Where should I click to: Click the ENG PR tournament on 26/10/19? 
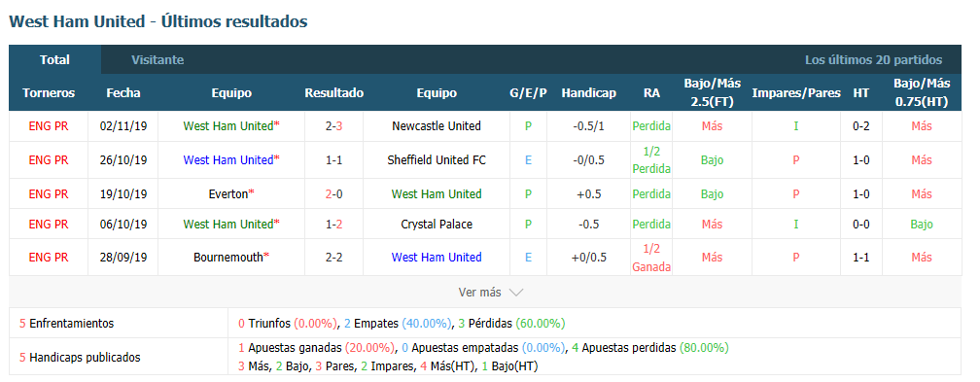coord(49,160)
